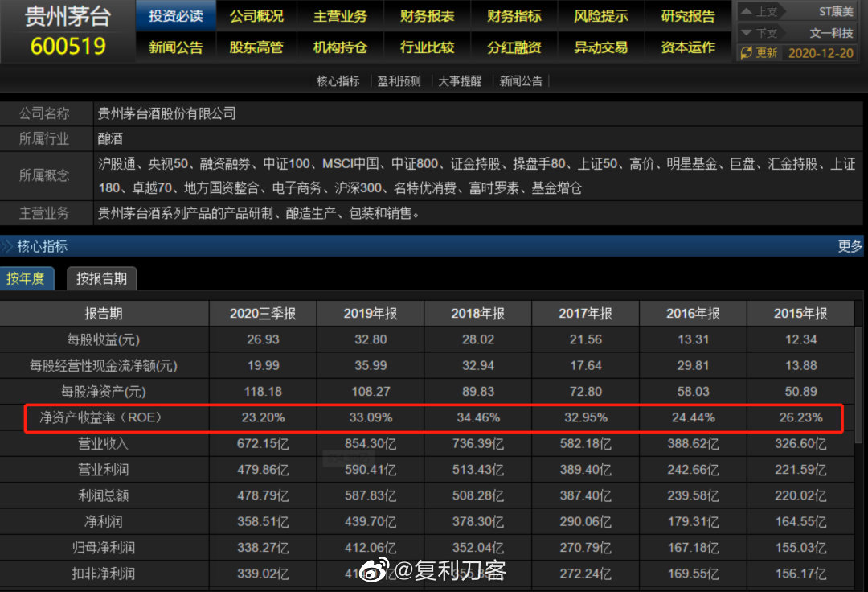
Task: Click the update date 2020-12-20
Action: pyautogui.click(x=821, y=53)
